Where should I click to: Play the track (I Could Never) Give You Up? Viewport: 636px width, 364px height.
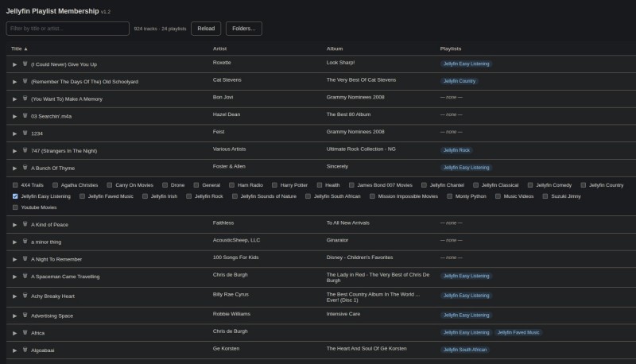(14, 64)
